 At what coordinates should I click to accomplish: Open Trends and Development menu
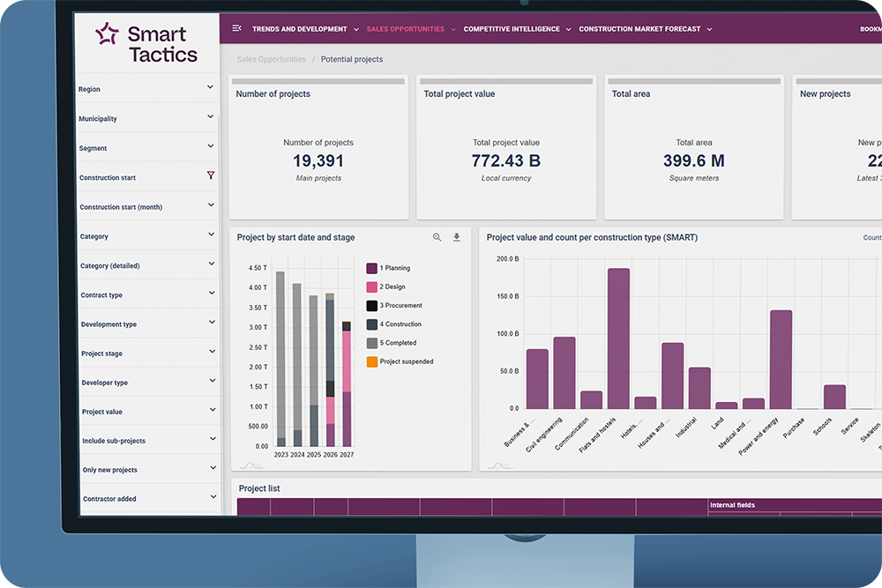click(x=305, y=29)
